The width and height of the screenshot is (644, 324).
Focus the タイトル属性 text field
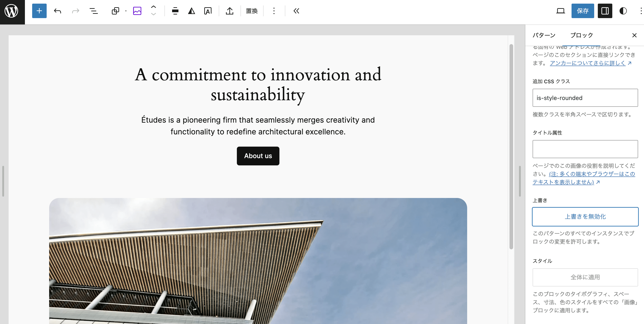[x=585, y=149]
